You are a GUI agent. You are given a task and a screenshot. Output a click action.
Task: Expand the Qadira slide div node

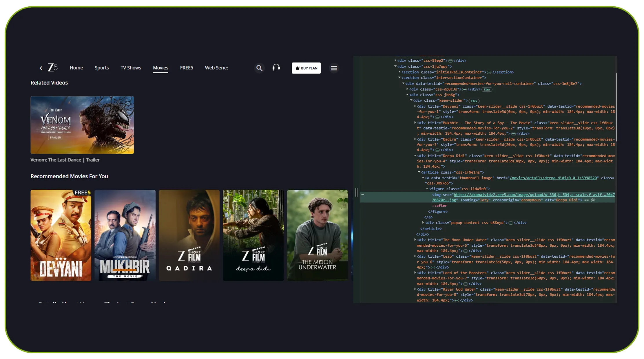coord(415,139)
